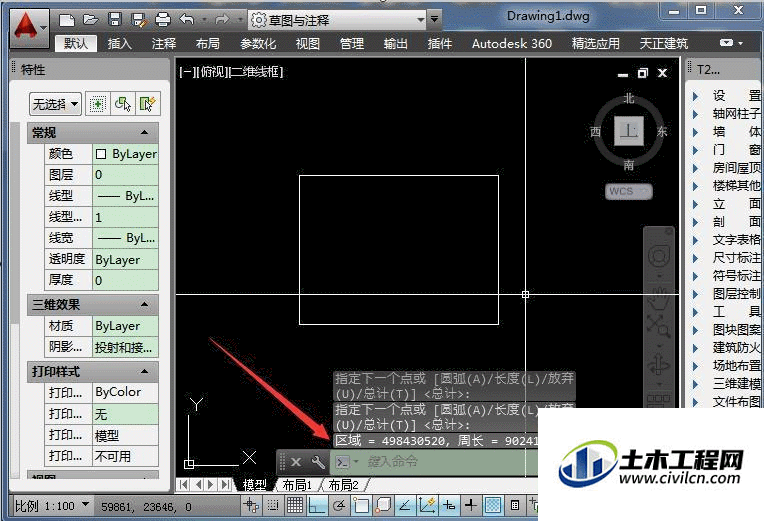The width and height of the screenshot is (764, 521).
Task: Click the Redo arrow icon
Action: click(x=222, y=19)
